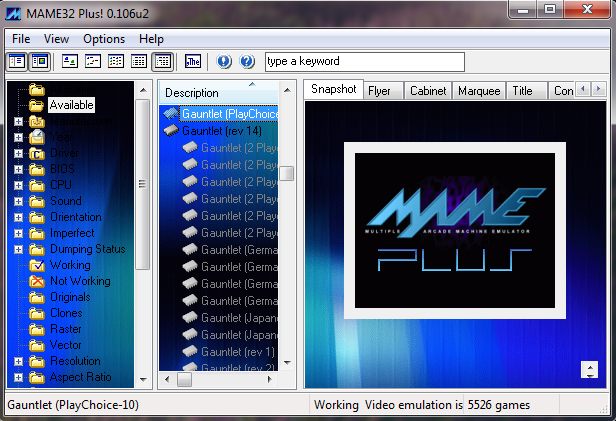Expand the Manufacturer tree node
Screen dimensions: 616x421
18,121
